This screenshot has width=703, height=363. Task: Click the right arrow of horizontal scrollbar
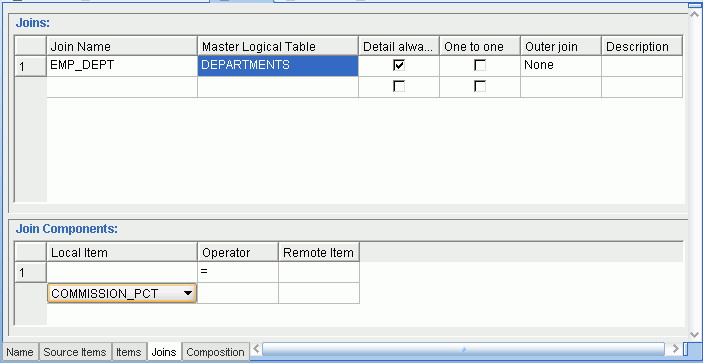[675, 349]
